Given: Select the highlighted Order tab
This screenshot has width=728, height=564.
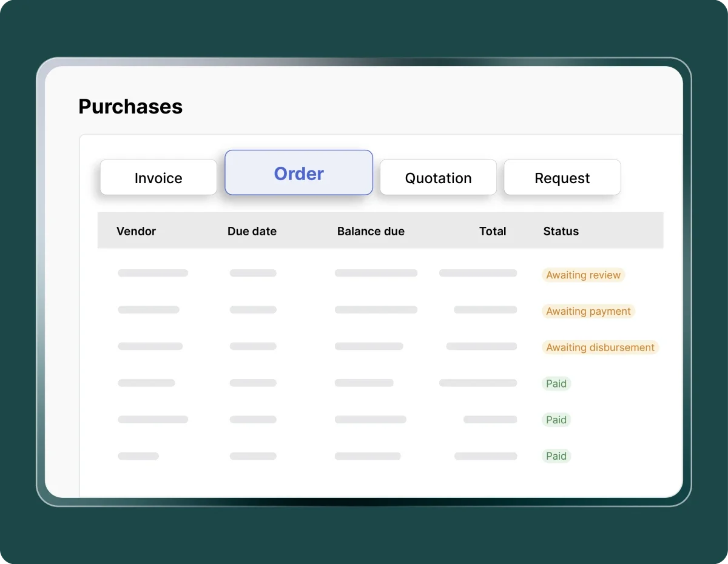Looking at the screenshot, I should [x=298, y=173].
